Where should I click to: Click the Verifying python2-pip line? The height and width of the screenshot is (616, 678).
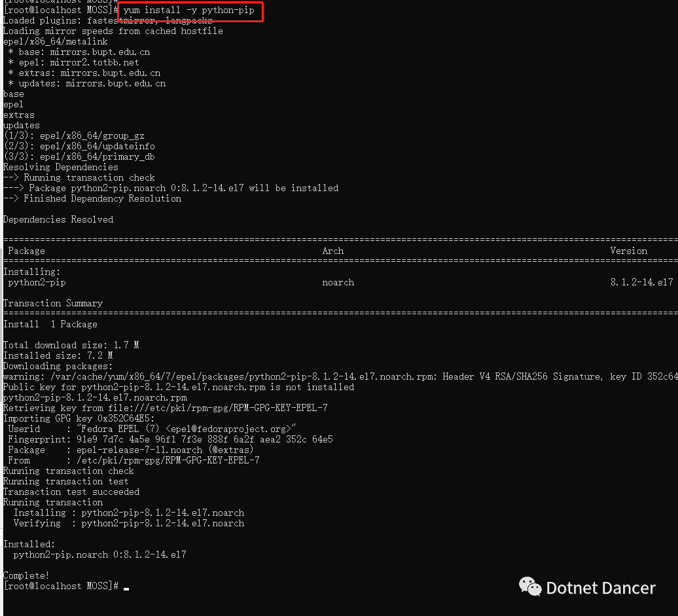[x=129, y=524]
